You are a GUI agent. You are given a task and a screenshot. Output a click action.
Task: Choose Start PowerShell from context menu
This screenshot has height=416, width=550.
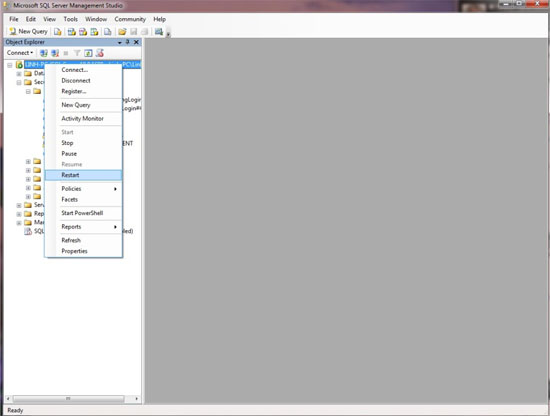83,213
